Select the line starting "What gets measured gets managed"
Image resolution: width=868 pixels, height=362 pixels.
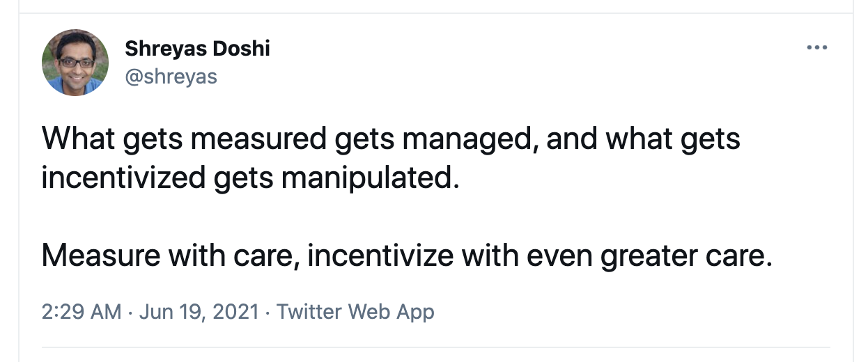(391, 139)
